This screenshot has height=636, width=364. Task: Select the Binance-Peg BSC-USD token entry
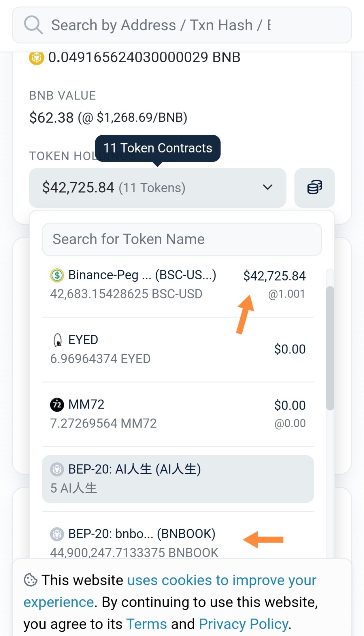pos(178,285)
